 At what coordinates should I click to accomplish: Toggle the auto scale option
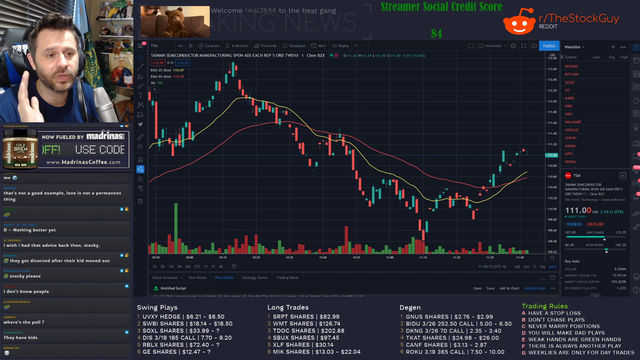(553, 267)
